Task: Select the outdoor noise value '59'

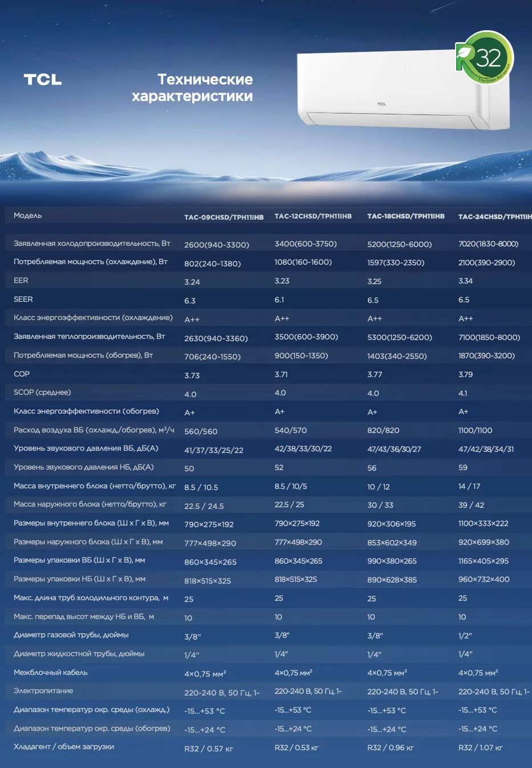Action: [x=463, y=467]
